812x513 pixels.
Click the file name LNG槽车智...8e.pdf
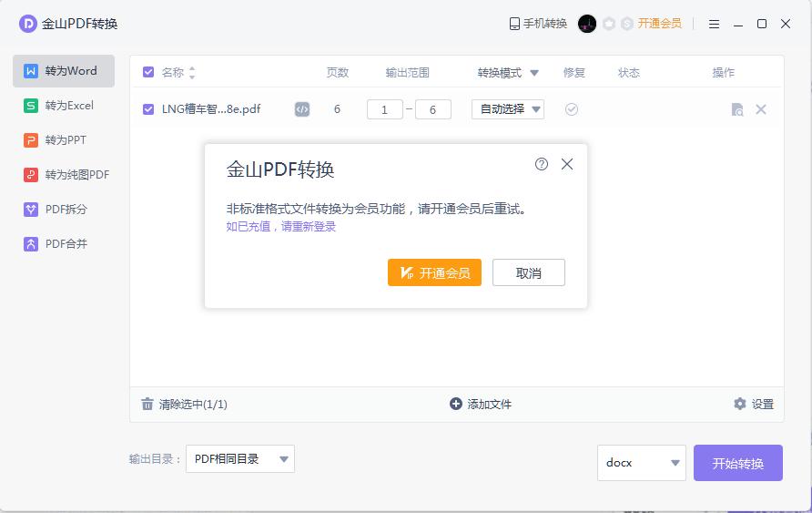point(211,109)
